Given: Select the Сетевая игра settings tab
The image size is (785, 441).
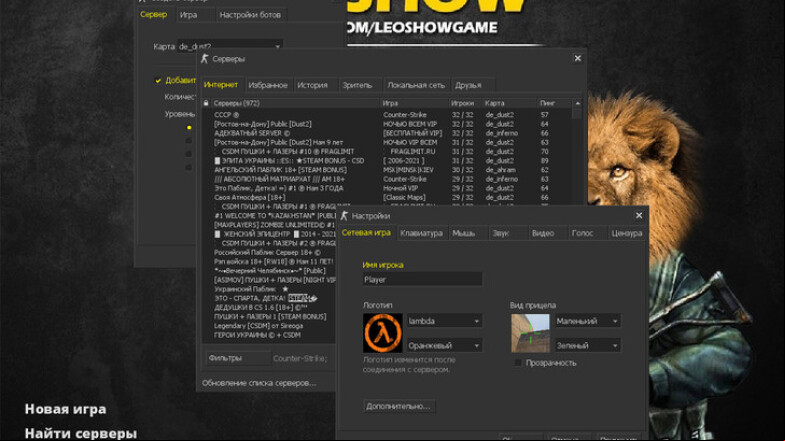Looking at the screenshot, I should (366, 233).
